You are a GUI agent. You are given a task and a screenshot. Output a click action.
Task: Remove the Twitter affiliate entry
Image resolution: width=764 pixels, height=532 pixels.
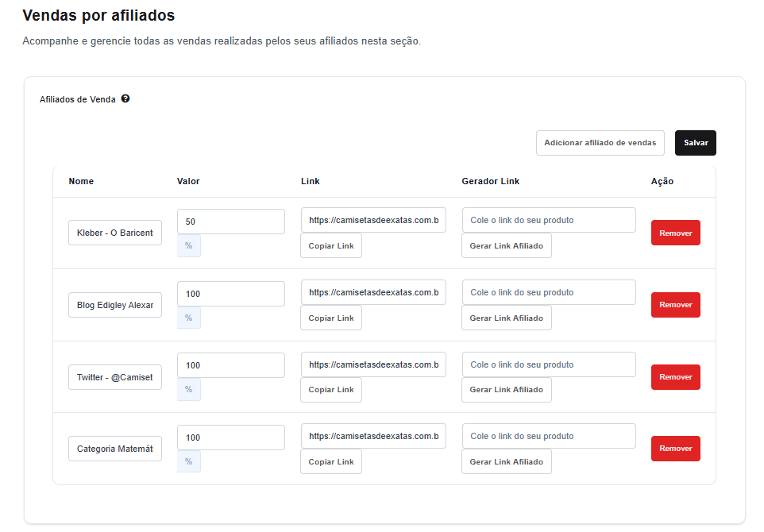pos(675,377)
